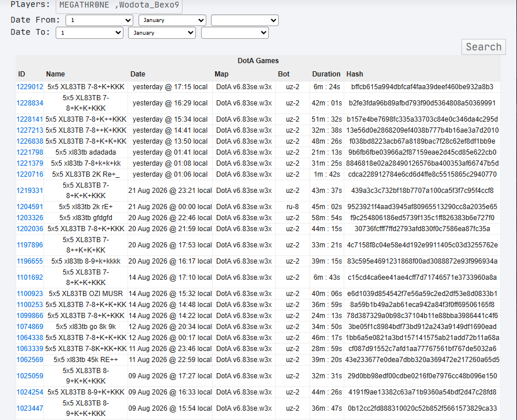Open game ID 1228834

coord(30,103)
